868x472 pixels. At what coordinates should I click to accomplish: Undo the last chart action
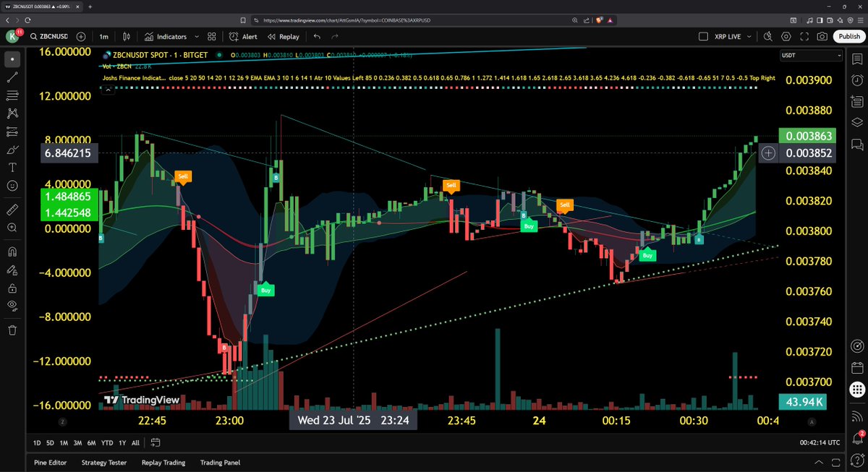[x=317, y=36]
